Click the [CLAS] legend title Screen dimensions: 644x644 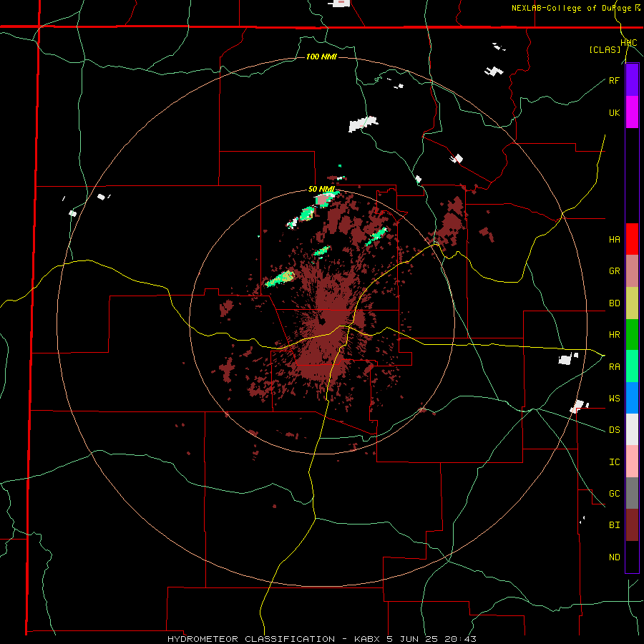[605, 50]
